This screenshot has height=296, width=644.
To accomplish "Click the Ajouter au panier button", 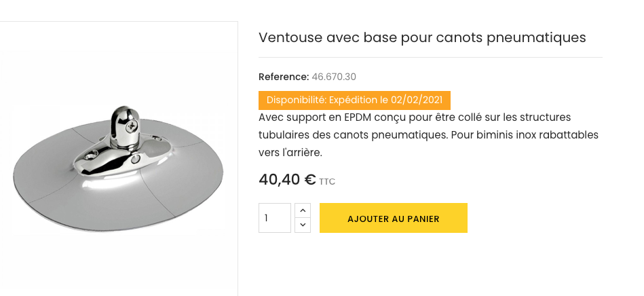I will (x=393, y=218).
